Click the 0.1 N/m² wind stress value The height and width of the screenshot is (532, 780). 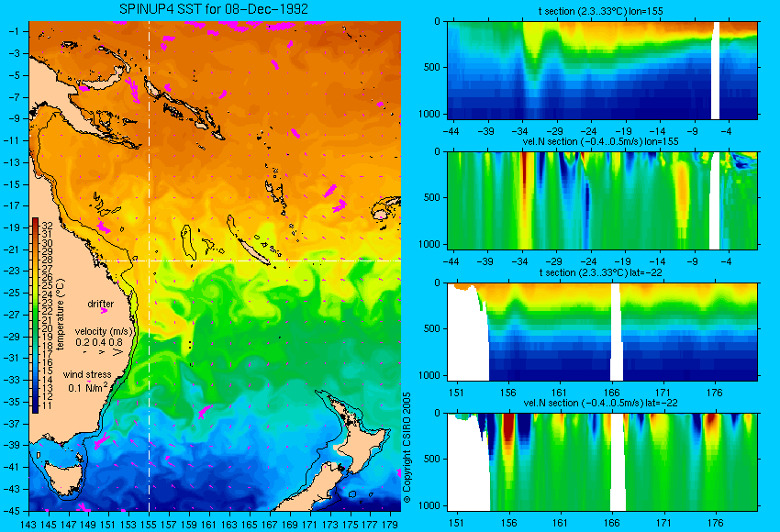[87, 387]
